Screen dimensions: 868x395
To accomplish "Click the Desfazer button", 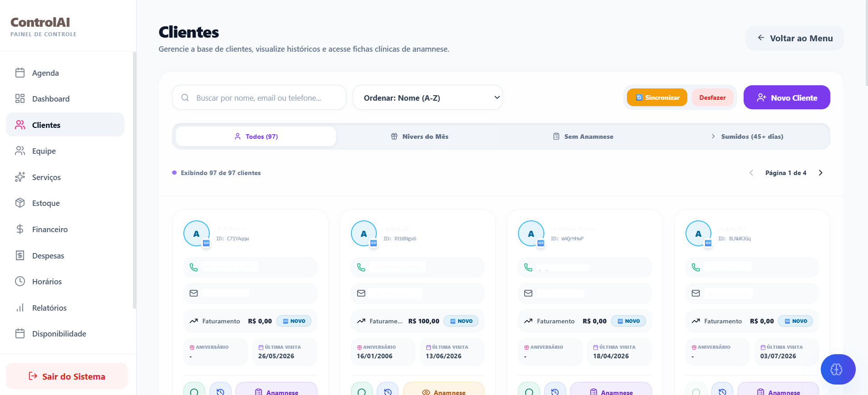I will 712,98.
